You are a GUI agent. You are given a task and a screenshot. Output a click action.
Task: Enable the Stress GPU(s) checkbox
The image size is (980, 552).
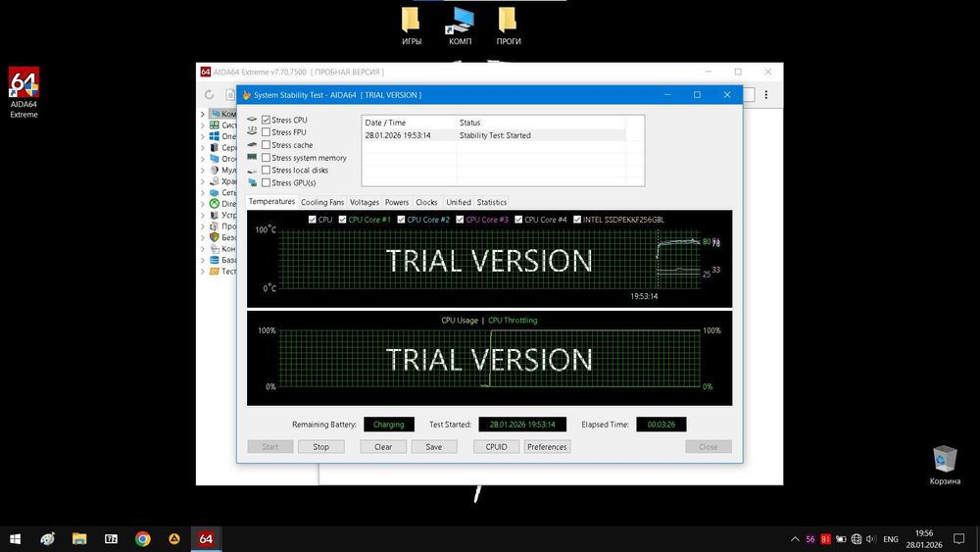[267, 182]
